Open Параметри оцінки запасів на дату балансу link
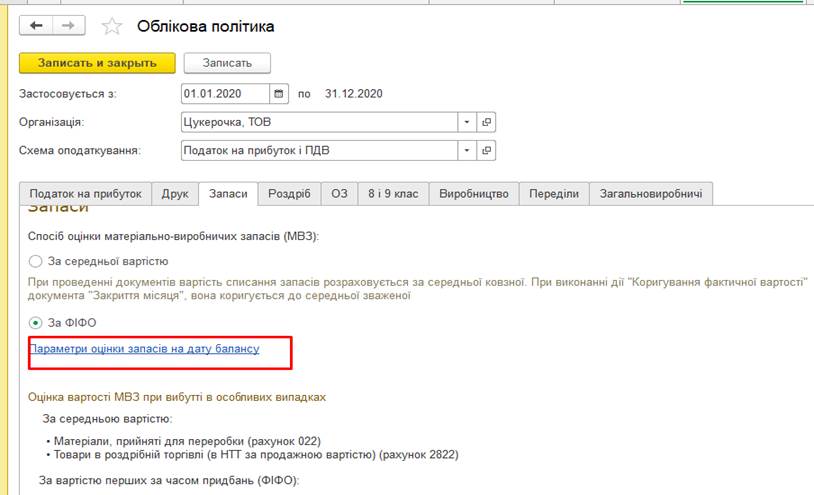Viewport: 814px width, 495px height. 144,349
